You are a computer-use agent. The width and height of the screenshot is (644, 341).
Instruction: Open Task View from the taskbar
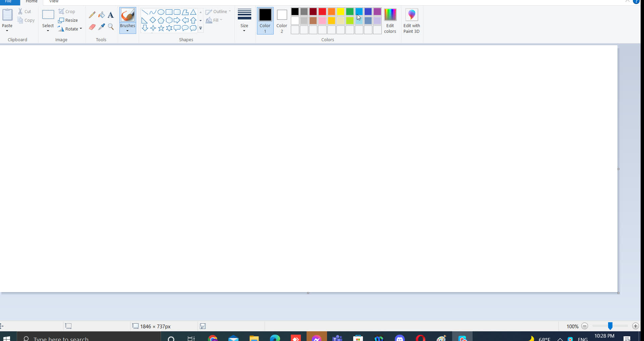coord(191,338)
